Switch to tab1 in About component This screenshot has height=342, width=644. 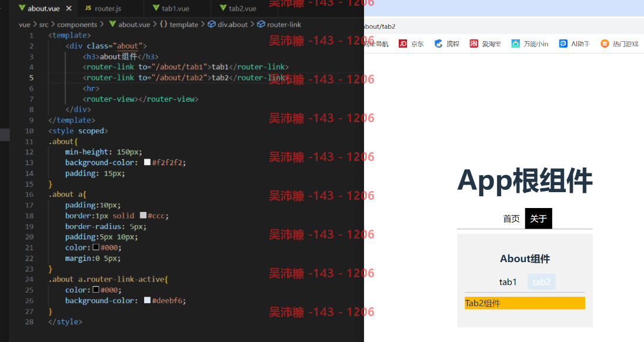[x=508, y=282]
